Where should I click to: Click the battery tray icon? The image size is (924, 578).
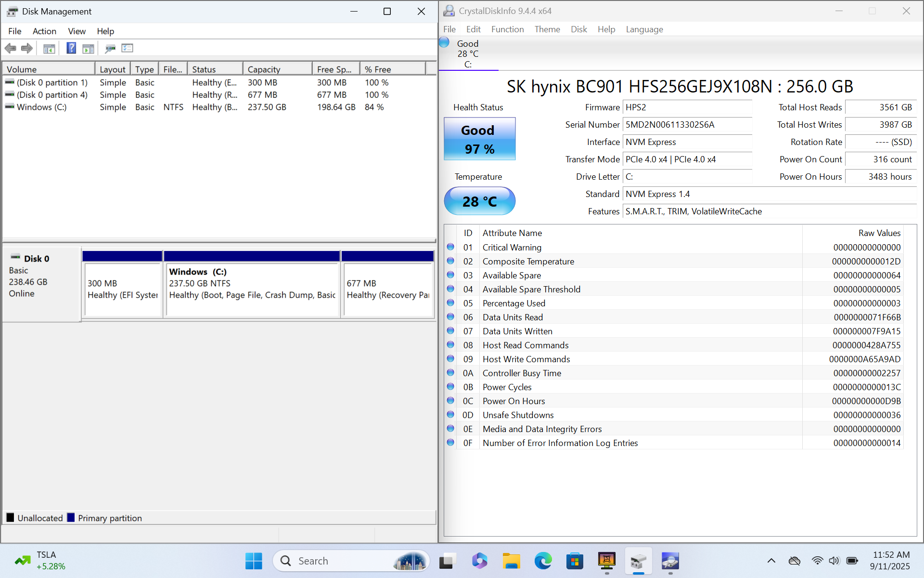pyautogui.click(x=852, y=561)
